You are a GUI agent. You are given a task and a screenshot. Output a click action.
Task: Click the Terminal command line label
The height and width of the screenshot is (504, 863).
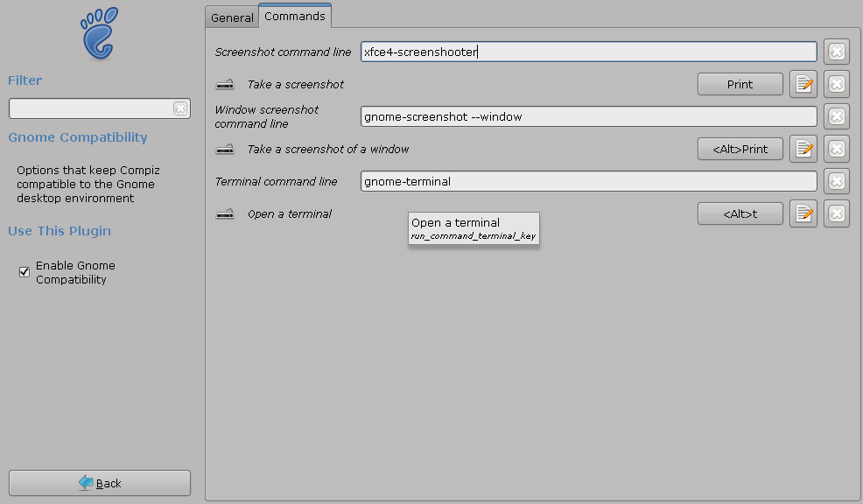(x=276, y=182)
